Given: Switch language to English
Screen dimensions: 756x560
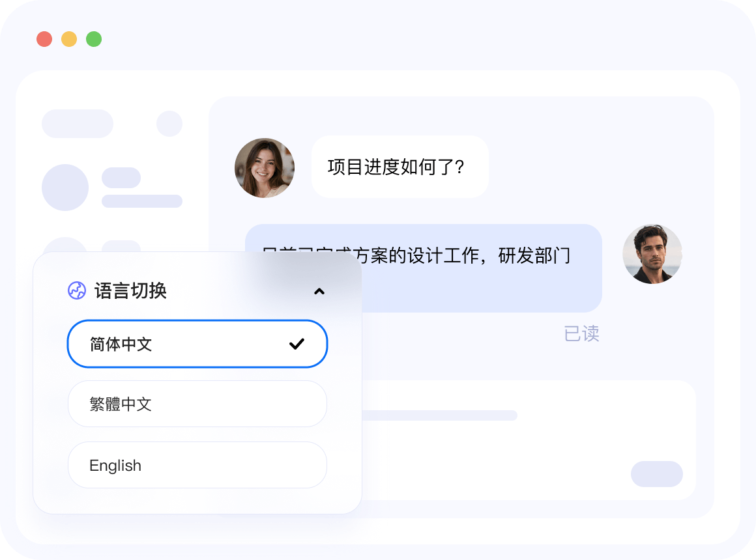Looking at the screenshot, I should tap(197, 465).
